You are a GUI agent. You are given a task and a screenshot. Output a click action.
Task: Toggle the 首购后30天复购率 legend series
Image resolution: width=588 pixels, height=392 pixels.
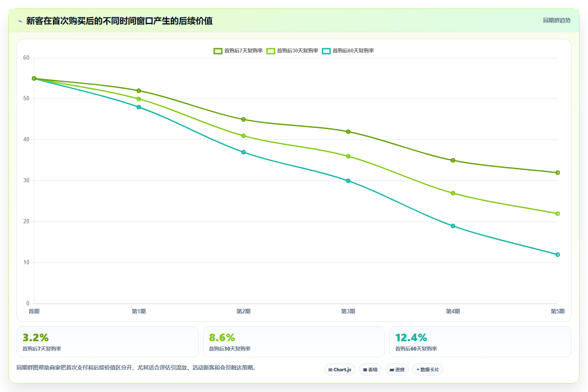click(x=292, y=51)
